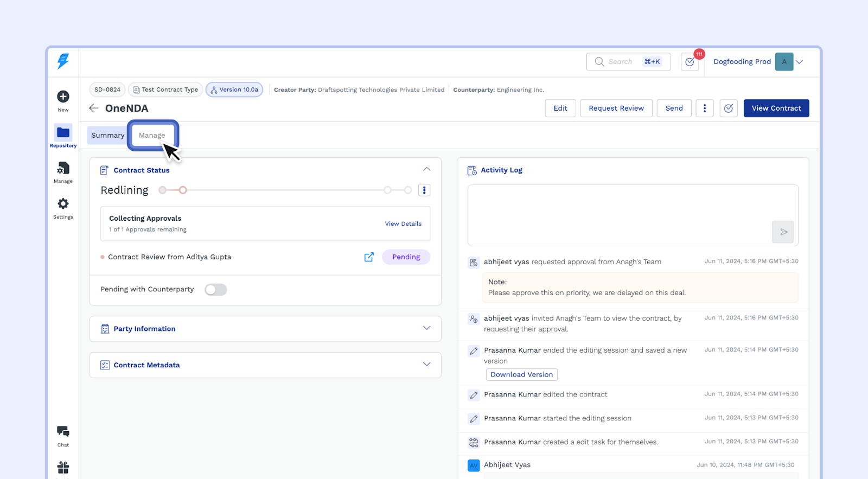Viewport: 868px width, 479px height.
Task: Select the Summary tab
Action: (107, 135)
